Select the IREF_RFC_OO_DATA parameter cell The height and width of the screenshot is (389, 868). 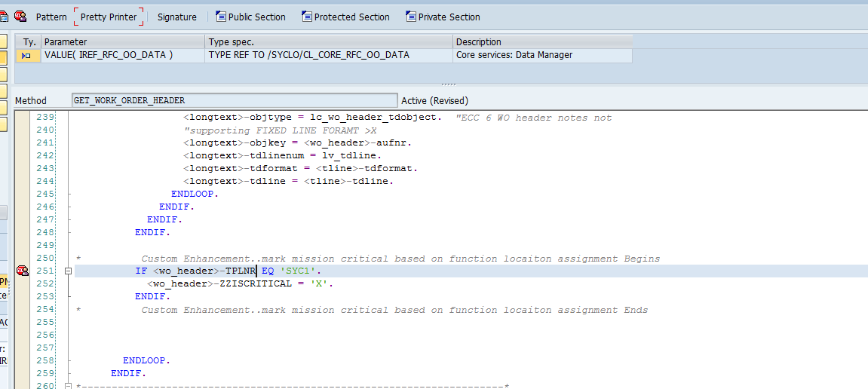pyautogui.click(x=123, y=55)
